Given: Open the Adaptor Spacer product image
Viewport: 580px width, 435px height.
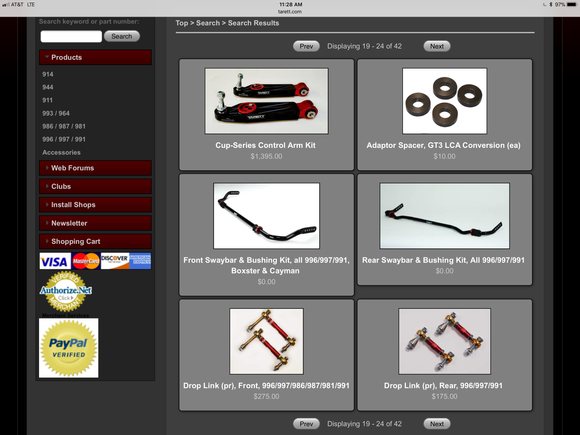Looking at the screenshot, I should (445, 101).
